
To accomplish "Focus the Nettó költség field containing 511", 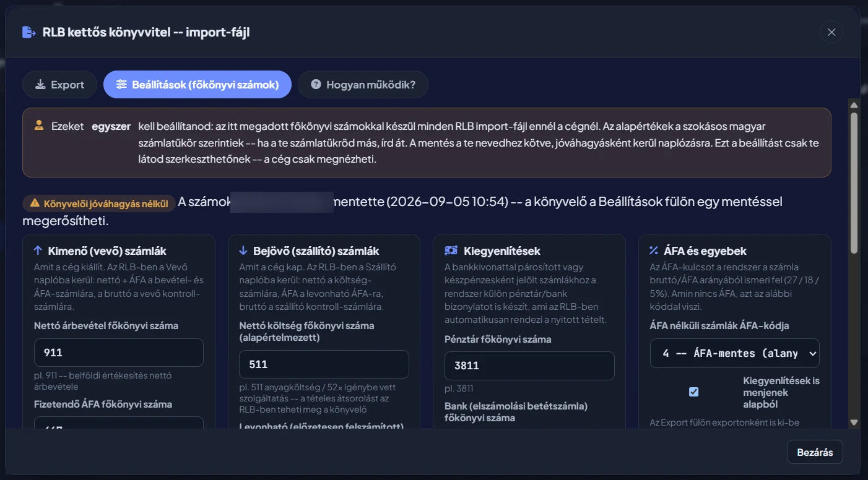I will pos(324,364).
